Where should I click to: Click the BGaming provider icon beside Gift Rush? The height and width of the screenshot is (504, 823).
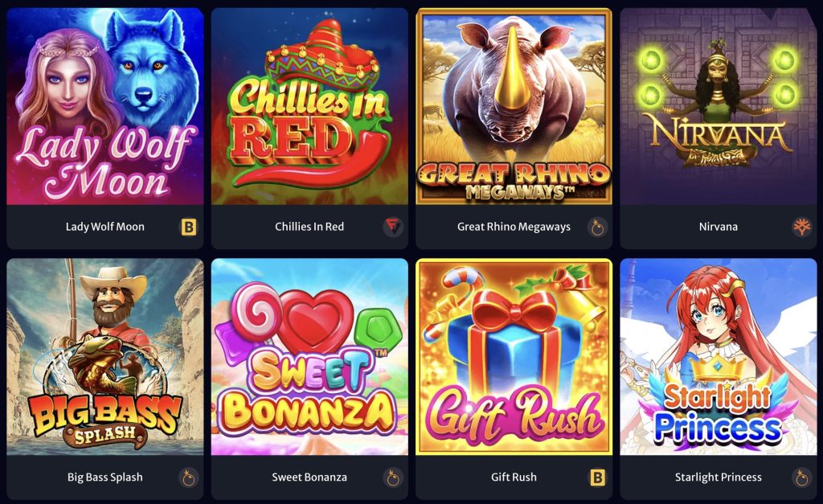[x=597, y=477]
